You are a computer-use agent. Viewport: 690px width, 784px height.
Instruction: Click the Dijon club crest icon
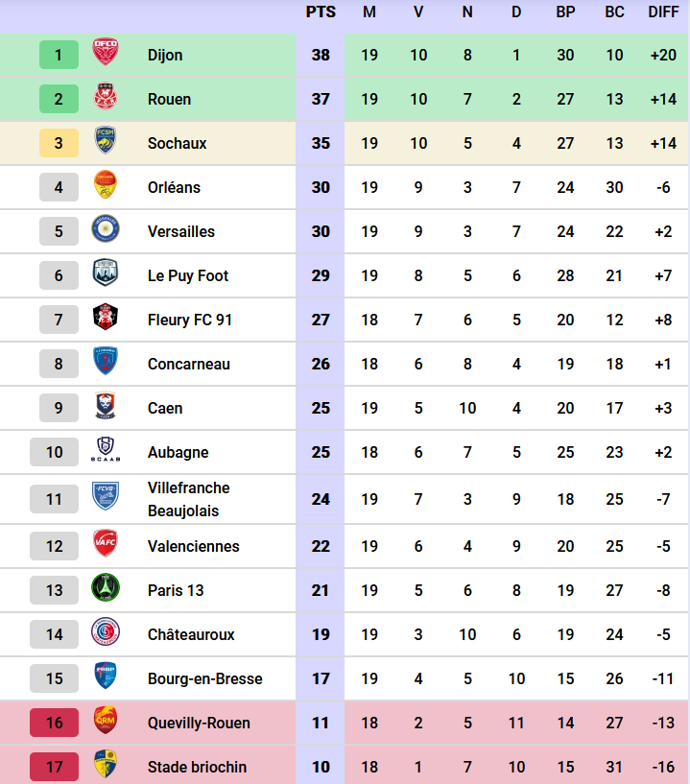pyautogui.click(x=105, y=52)
